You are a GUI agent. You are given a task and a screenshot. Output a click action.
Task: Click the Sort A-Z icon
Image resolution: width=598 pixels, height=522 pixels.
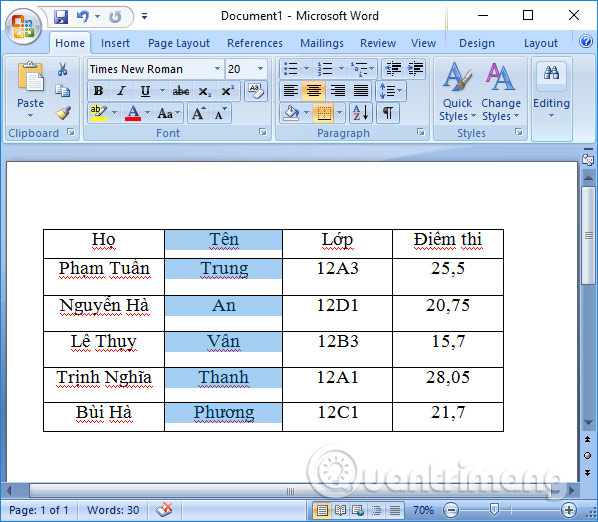[360, 113]
